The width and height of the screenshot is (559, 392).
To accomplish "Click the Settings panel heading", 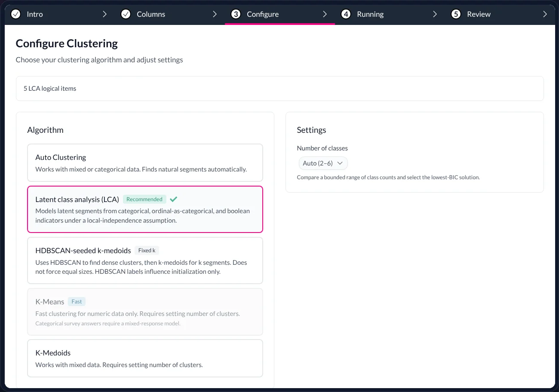I will coord(312,130).
